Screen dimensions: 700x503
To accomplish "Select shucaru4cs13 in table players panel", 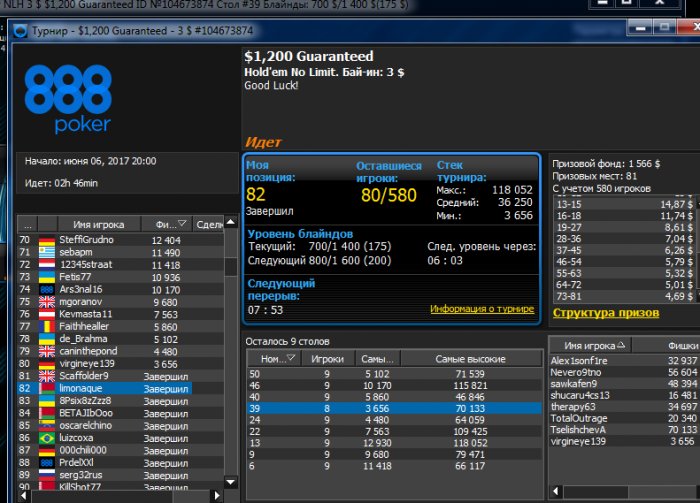I will click(x=625, y=395).
